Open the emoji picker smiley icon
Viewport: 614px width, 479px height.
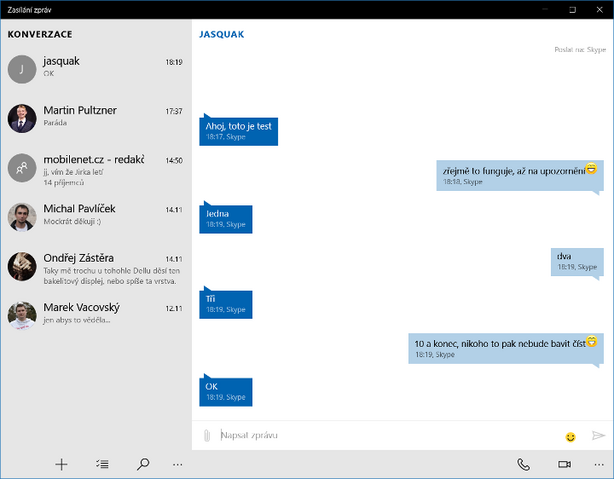pos(571,436)
